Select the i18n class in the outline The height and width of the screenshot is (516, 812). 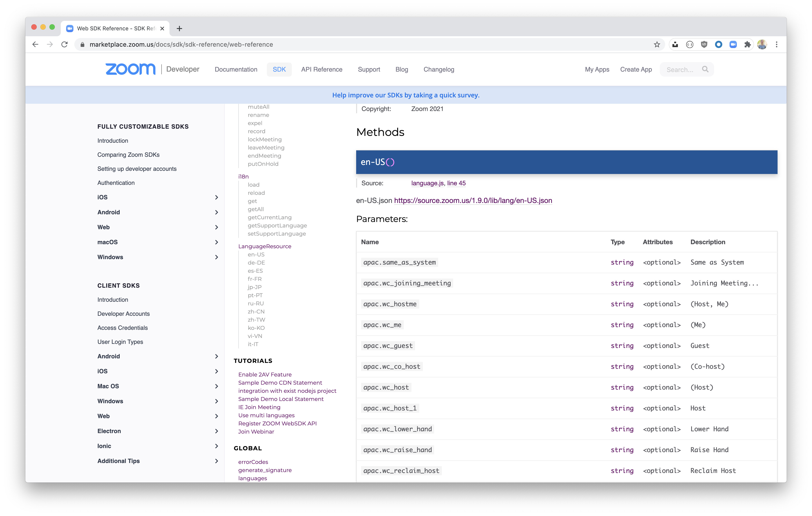pos(244,177)
